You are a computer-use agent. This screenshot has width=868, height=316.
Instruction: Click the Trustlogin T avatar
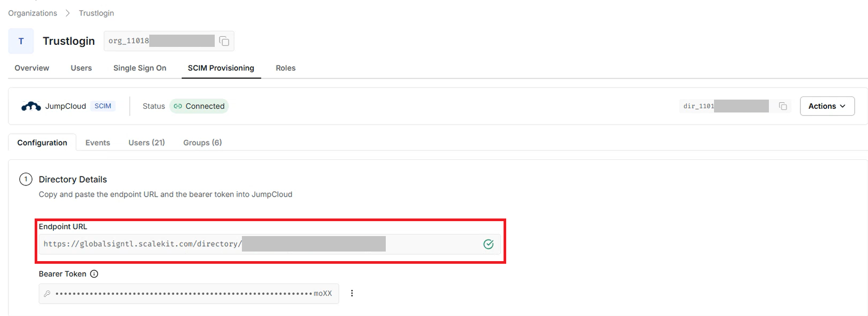pyautogui.click(x=21, y=41)
